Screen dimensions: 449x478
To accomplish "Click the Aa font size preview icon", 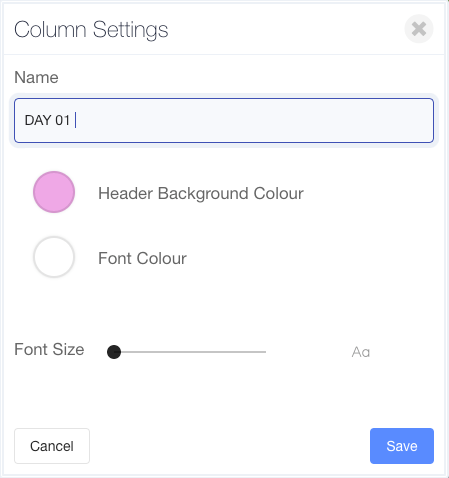I will pyautogui.click(x=361, y=352).
